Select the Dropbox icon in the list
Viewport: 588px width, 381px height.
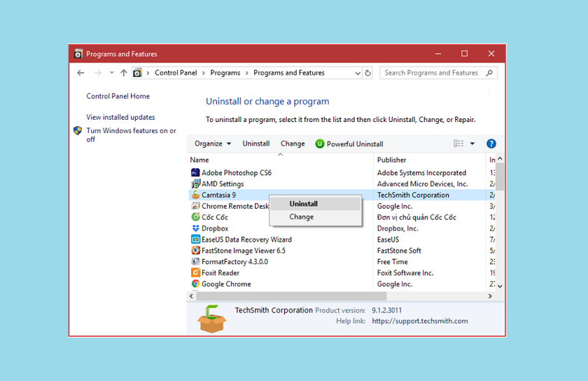[x=195, y=228]
